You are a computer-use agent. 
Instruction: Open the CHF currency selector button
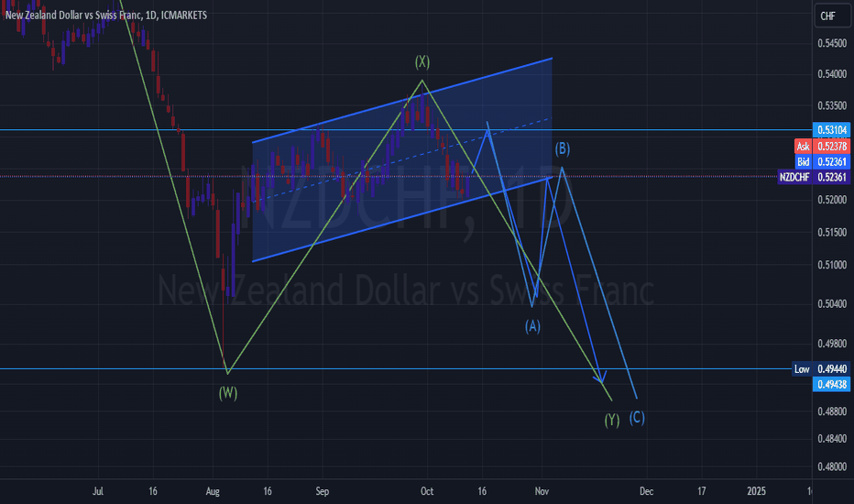832,16
